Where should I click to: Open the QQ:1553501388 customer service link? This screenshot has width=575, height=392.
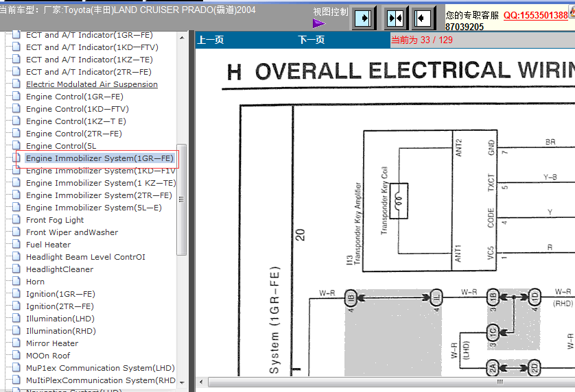(x=535, y=15)
